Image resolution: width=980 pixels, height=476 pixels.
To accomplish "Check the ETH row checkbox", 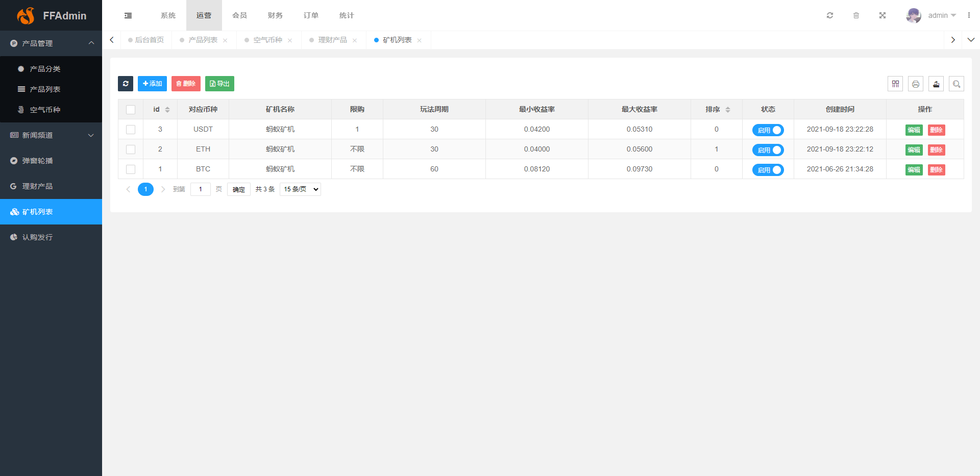I will (131, 149).
